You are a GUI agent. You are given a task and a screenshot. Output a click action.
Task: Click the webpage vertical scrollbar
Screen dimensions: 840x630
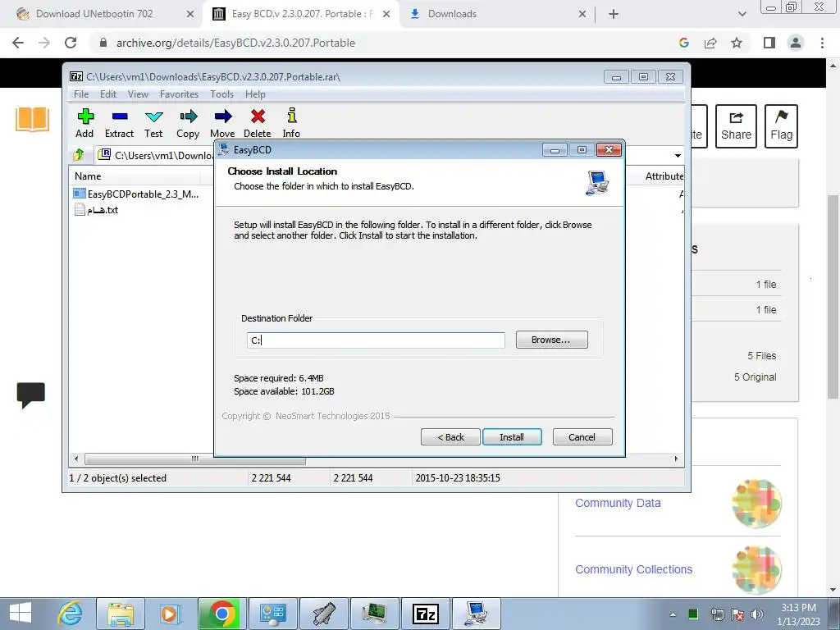tap(833, 297)
